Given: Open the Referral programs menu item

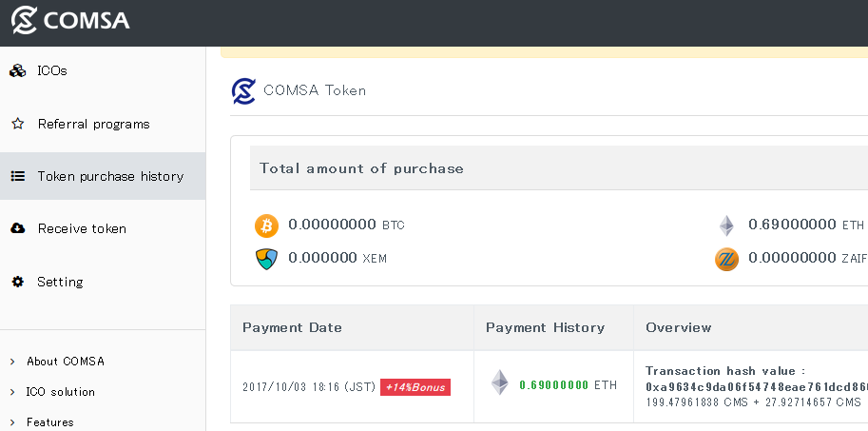Looking at the screenshot, I should pos(93,124).
